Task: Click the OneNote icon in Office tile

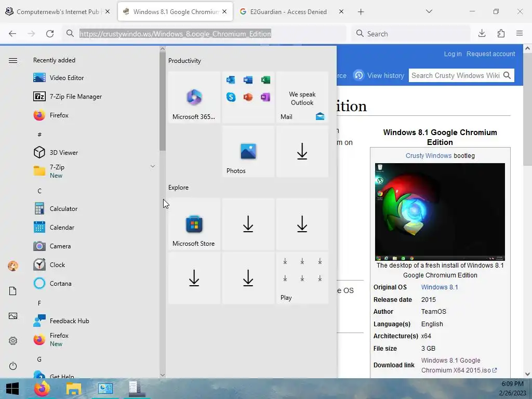Action: coord(265,97)
